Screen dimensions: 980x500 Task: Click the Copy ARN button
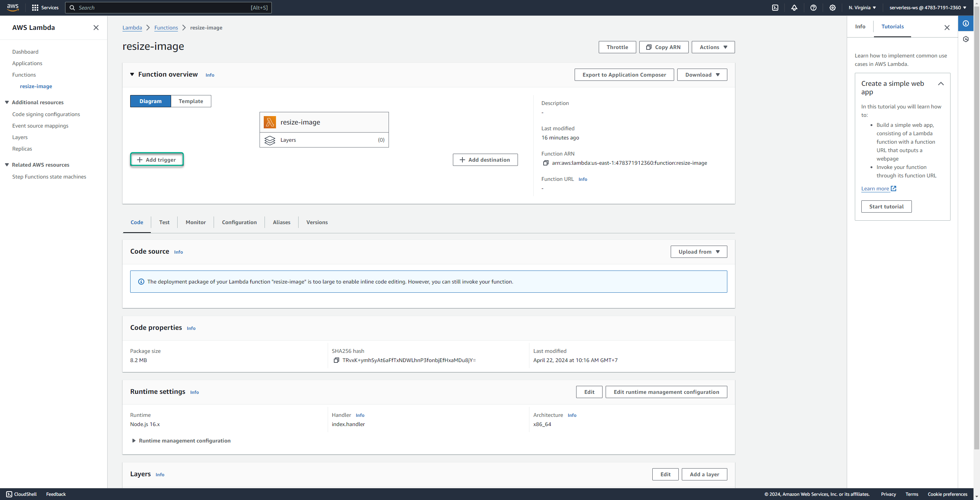[x=664, y=47]
